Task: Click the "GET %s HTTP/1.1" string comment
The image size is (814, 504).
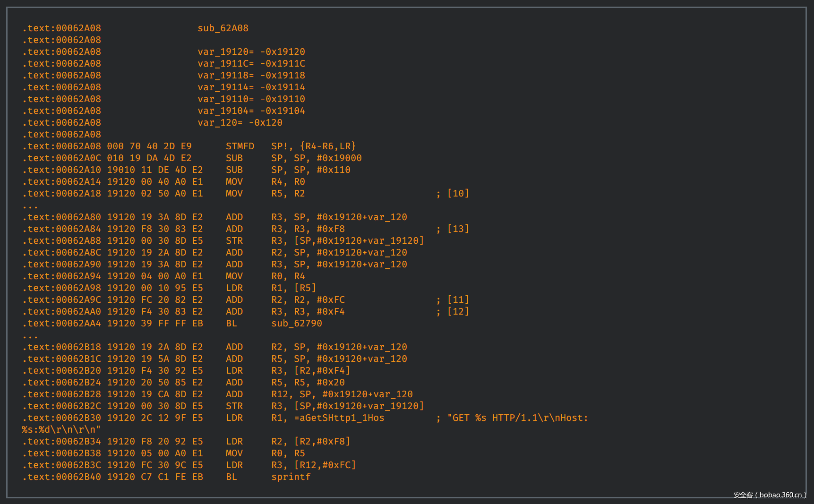Action: point(517,418)
